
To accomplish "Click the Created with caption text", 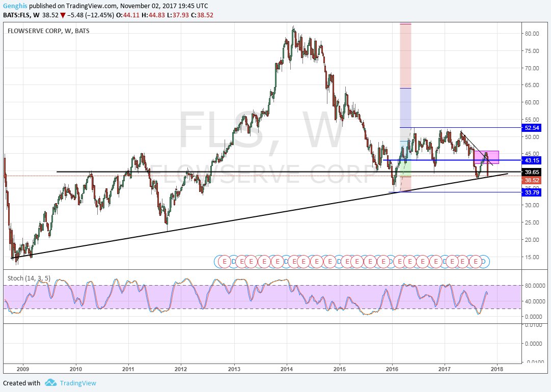I will 21,383.
